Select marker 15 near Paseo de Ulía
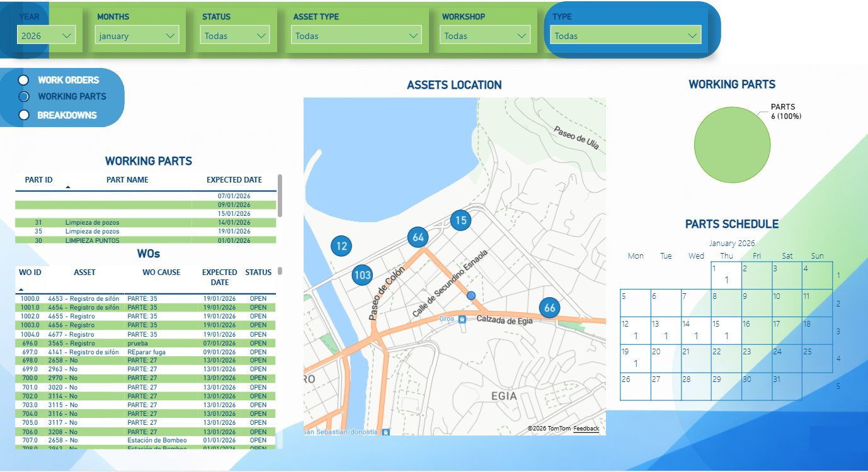This screenshot has width=868, height=472. click(x=460, y=220)
